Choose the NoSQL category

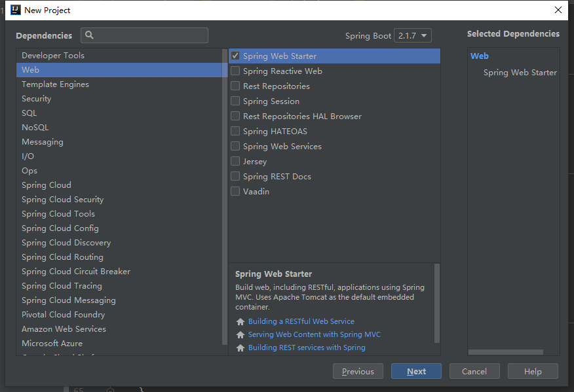[119, 128]
